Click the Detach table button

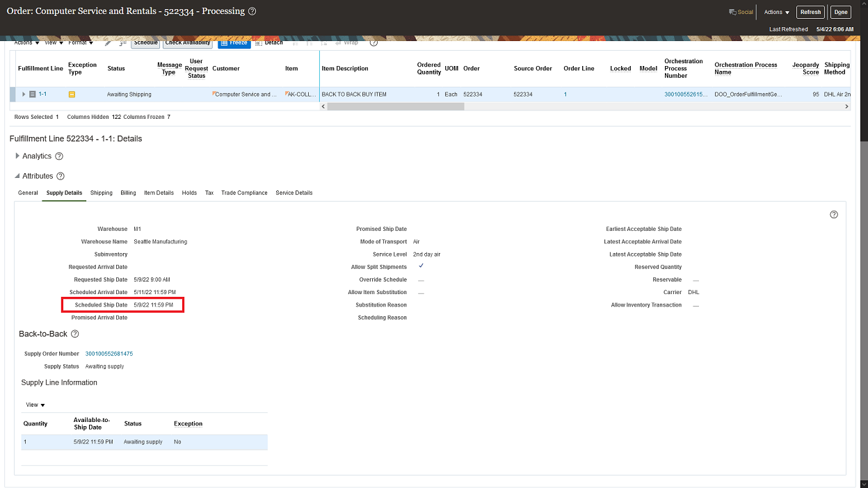pos(269,42)
